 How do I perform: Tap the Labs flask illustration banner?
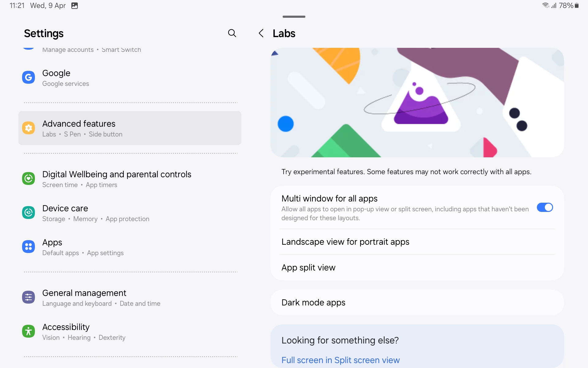pos(417,102)
